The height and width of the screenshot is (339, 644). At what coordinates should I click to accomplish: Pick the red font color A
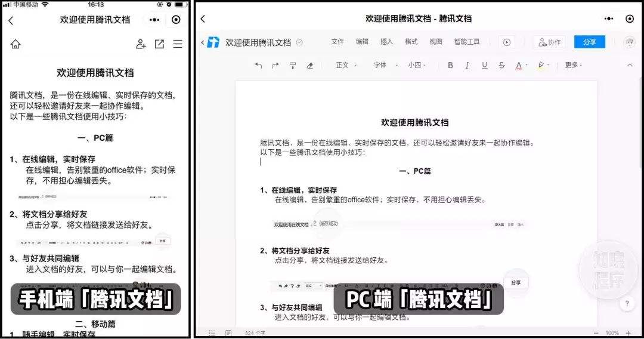point(519,65)
